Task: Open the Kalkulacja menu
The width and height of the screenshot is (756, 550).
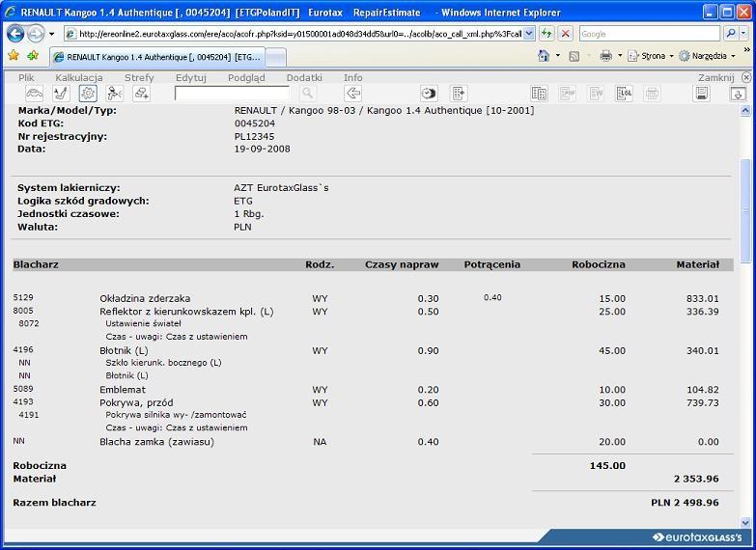Action: (79, 77)
